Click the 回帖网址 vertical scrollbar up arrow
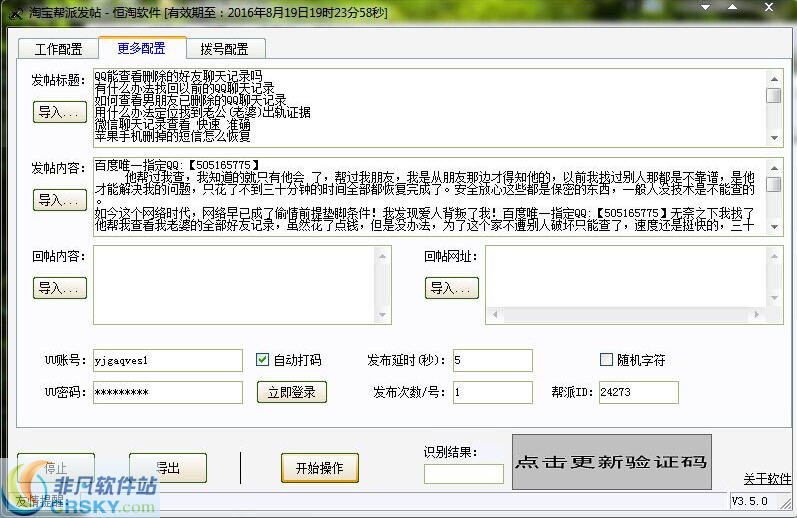 [x=774, y=256]
